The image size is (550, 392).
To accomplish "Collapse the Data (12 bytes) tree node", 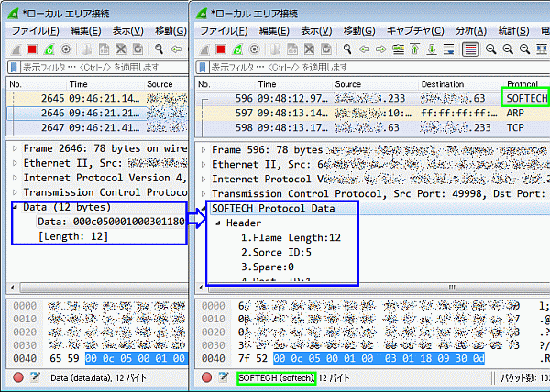I will 15,207.
